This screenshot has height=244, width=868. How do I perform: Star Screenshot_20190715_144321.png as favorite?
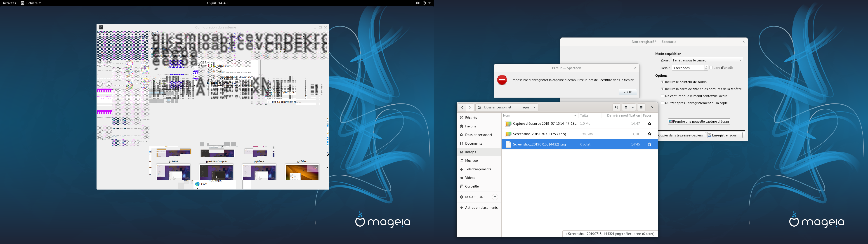coord(650,144)
